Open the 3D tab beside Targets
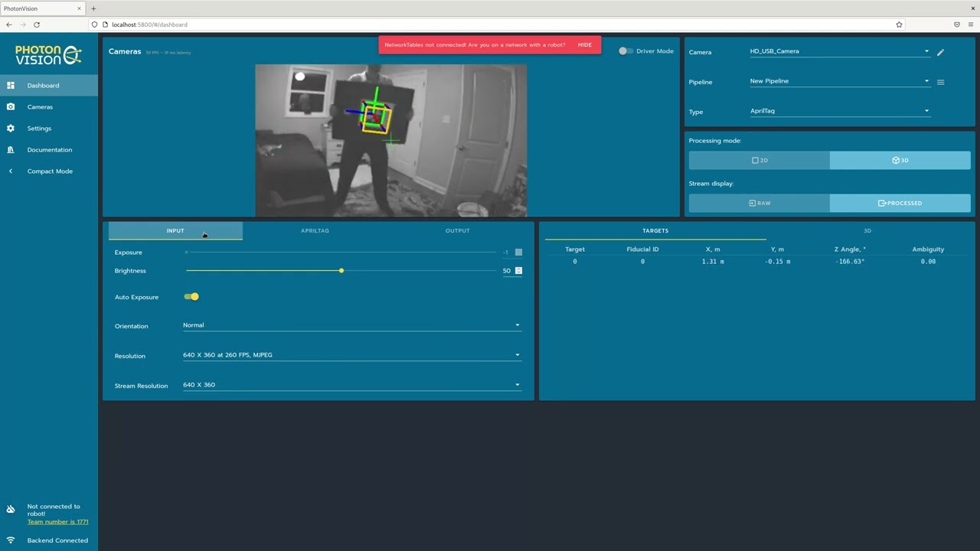The height and width of the screenshot is (551, 980). (867, 230)
